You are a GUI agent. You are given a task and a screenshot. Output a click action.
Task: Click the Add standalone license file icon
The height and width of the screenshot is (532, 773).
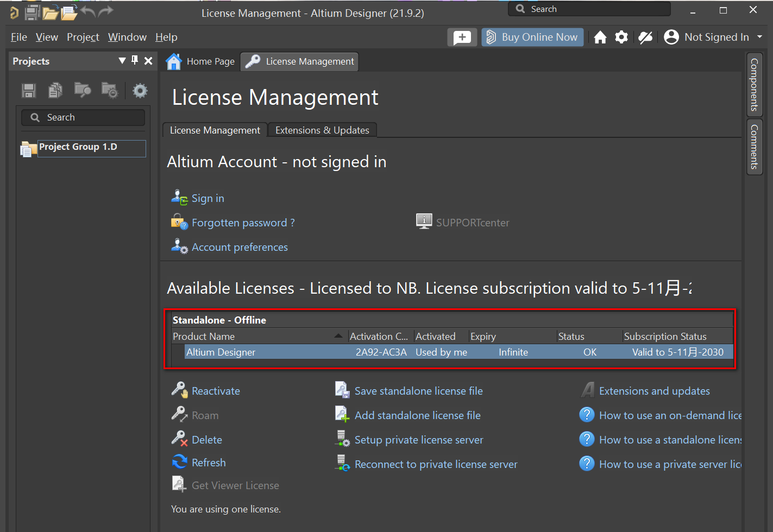click(342, 414)
